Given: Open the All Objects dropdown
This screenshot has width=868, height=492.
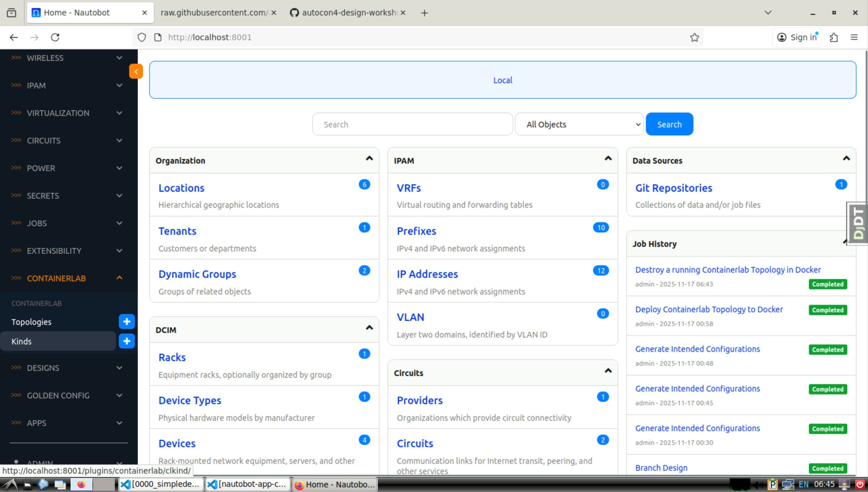Looking at the screenshot, I should tap(579, 124).
